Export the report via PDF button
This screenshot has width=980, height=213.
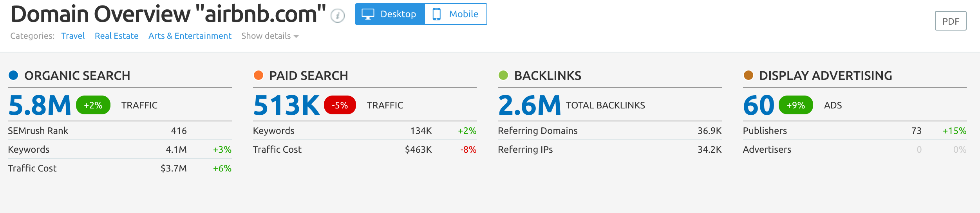[951, 21]
